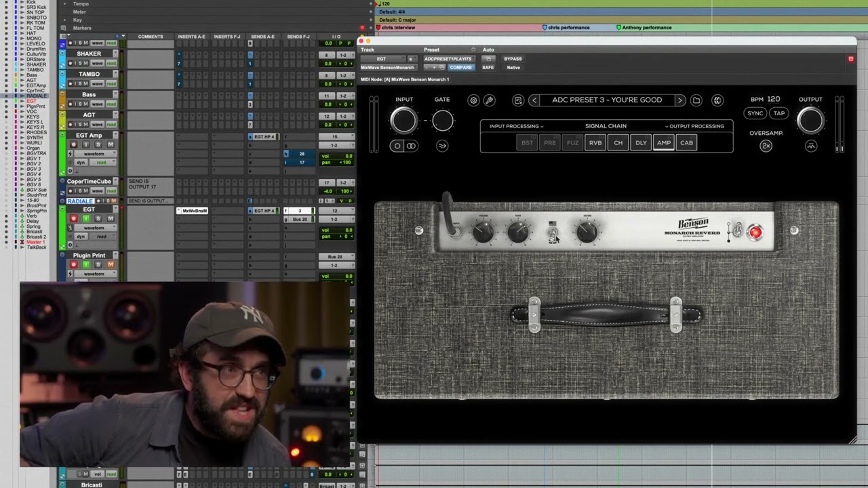Open the preset browser search icon
Screen dimensions: 868x488
(x=518, y=100)
